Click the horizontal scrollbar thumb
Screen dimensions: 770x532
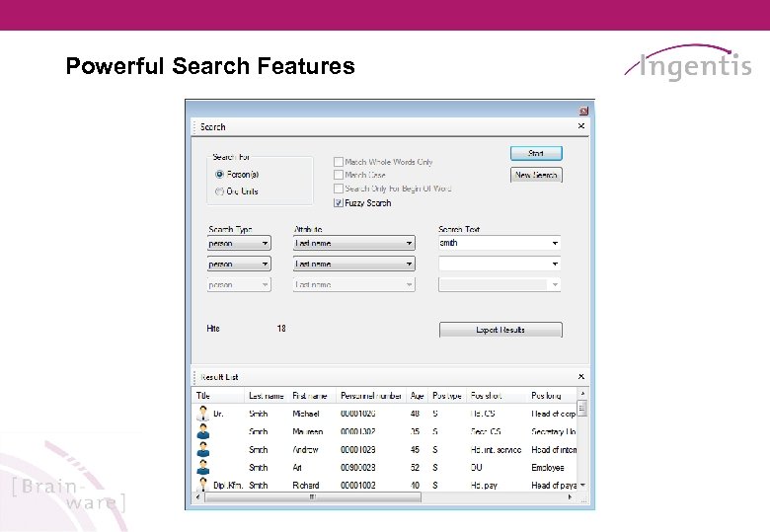tap(312, 497)
